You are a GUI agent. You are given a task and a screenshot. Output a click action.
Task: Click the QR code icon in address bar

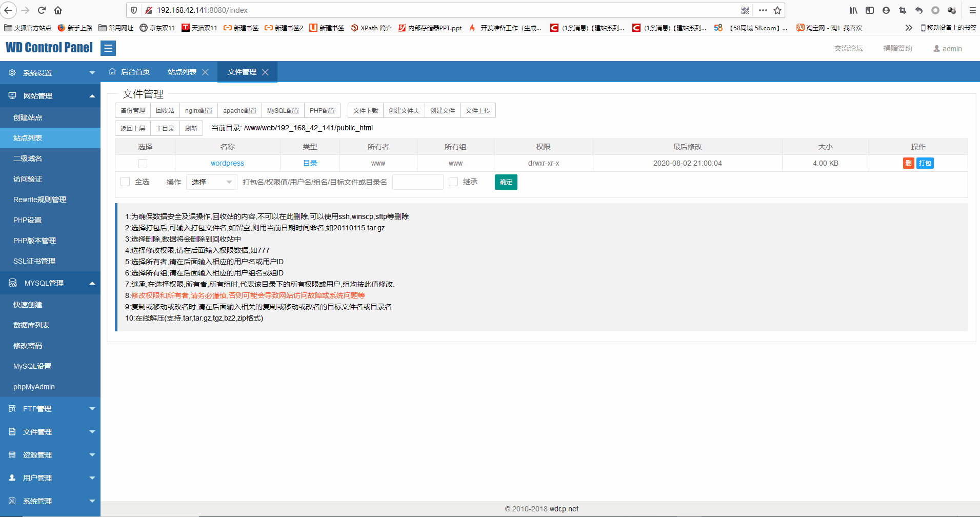[x=745, y=10]
